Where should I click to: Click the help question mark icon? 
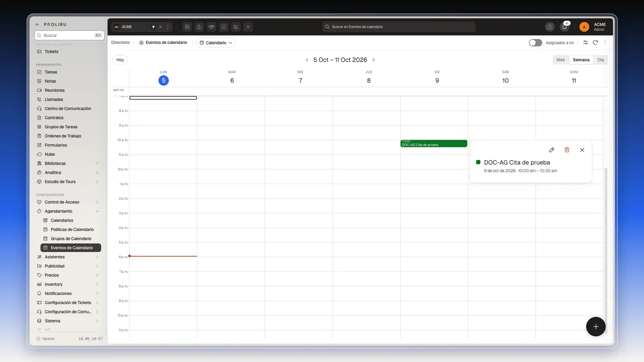[x=550, y=27]
